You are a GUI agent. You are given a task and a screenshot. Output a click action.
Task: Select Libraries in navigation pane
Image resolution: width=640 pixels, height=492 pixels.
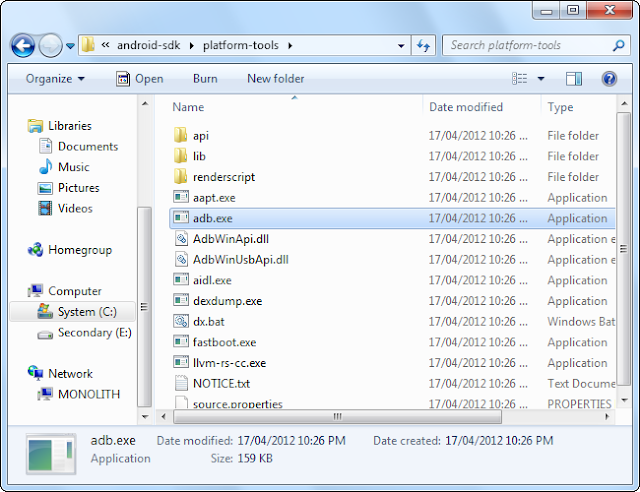pyautogui.click(x=59, y=126)
